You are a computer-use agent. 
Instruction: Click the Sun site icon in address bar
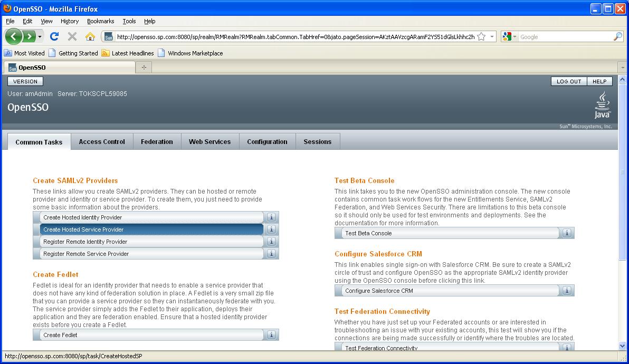coord(108,37)
